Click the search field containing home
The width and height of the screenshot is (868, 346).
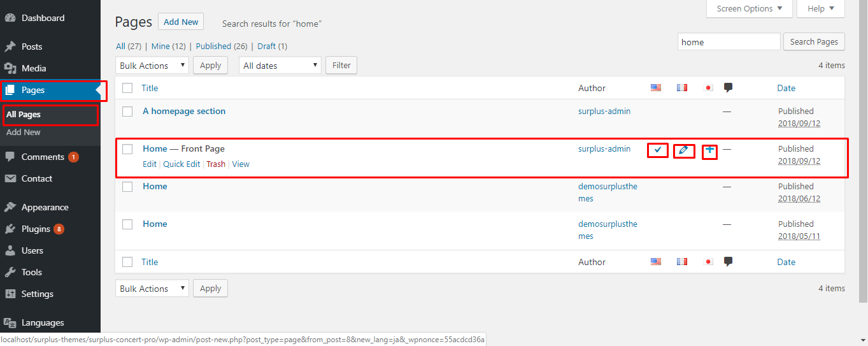[x=729, y=42]
